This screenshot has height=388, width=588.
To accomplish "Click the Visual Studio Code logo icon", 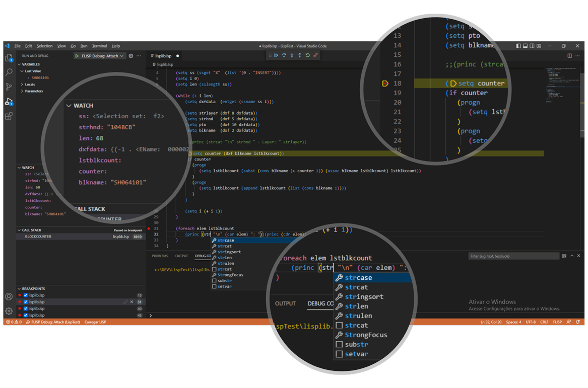I will pos(7,46).
